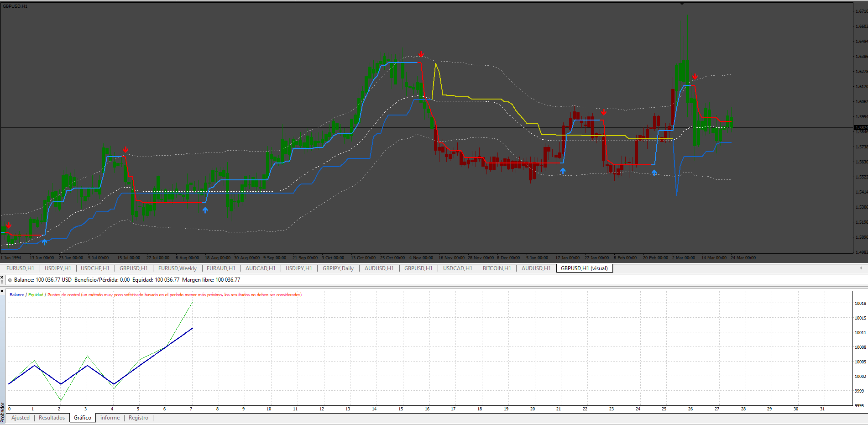The image size is (868, 425).
Task: Switch to the Resultados tab
Action: (x=52, y=418)
